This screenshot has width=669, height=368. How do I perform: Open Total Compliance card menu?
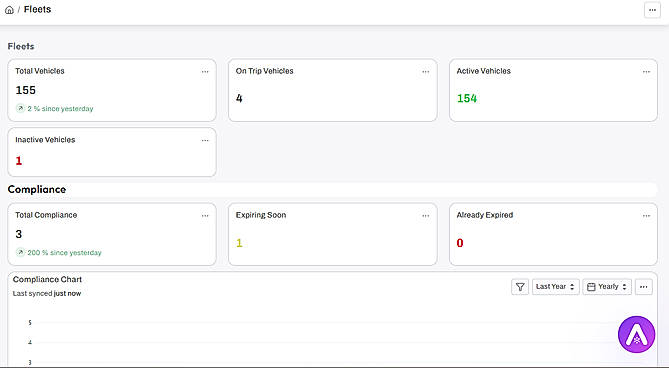205,216
